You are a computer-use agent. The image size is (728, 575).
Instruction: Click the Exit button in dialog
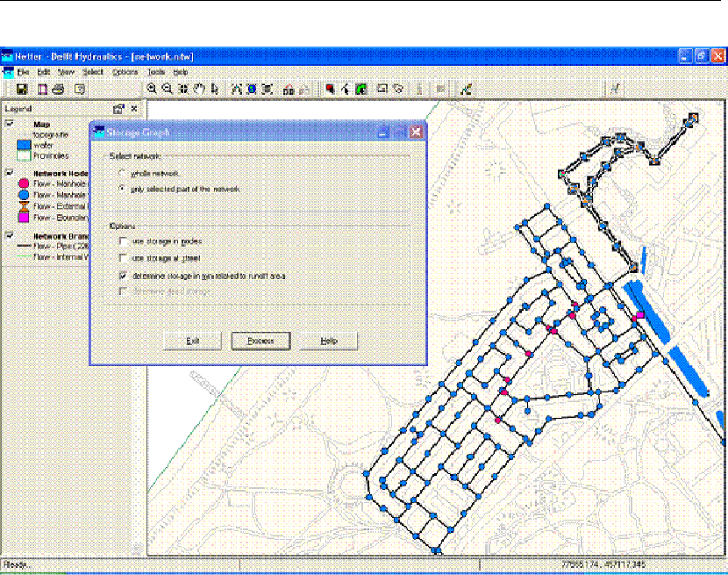pyautogui.click(x=194, y=341)
